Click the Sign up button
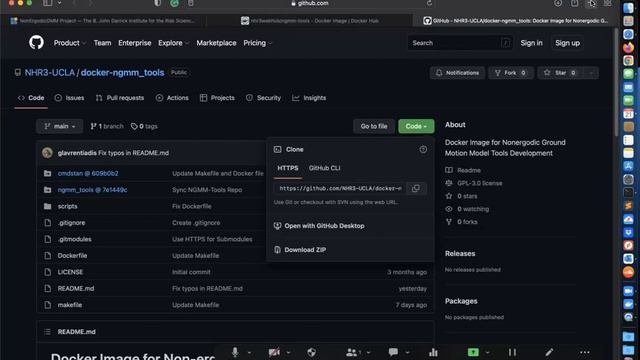Screen dimensions: 640x360 (567, 43)
